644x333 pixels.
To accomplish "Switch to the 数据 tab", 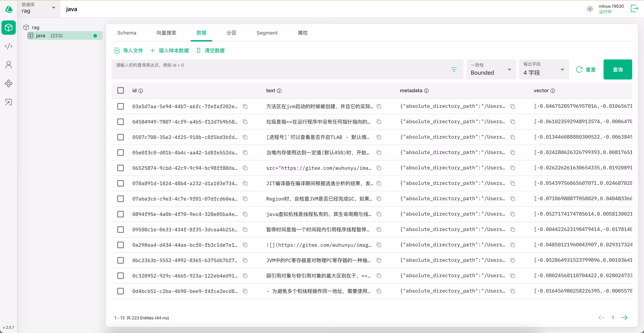I will 201,33.
